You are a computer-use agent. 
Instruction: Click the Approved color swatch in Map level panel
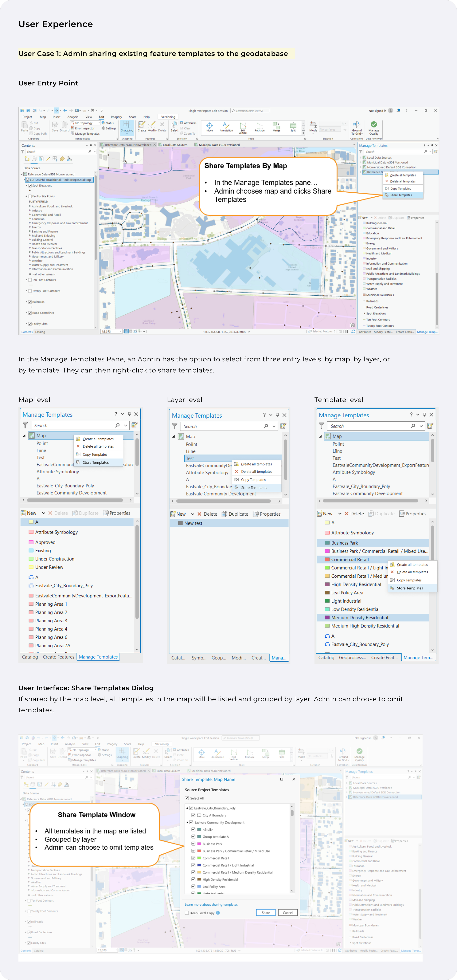[x=31, y=542]
